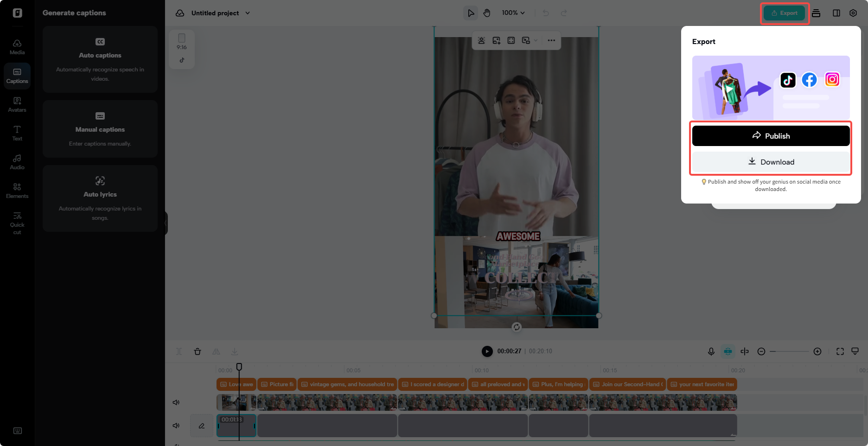
Task: Mute the caption track with the speaker icon
Action: coord(176,425)
